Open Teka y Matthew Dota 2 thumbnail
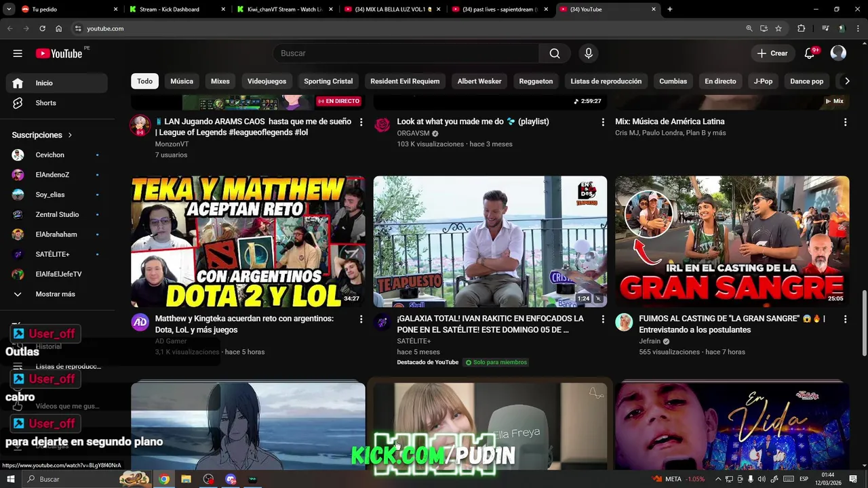The width and height of the screenshot is (868, 488). [x=248, y=242]
